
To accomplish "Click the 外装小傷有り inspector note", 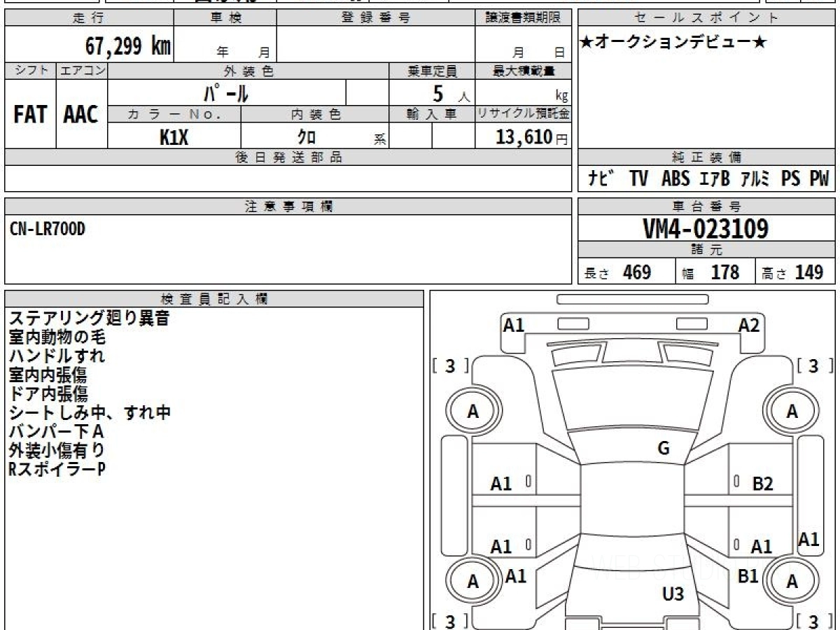I will point(57,450).
